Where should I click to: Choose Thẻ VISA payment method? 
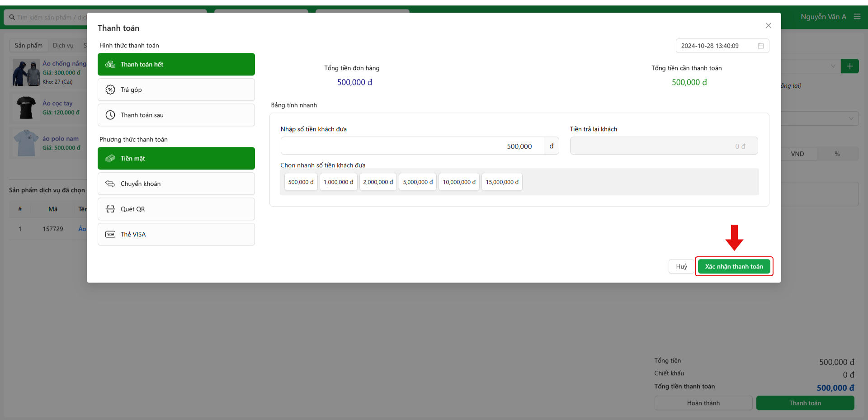[x=176, y=234]
